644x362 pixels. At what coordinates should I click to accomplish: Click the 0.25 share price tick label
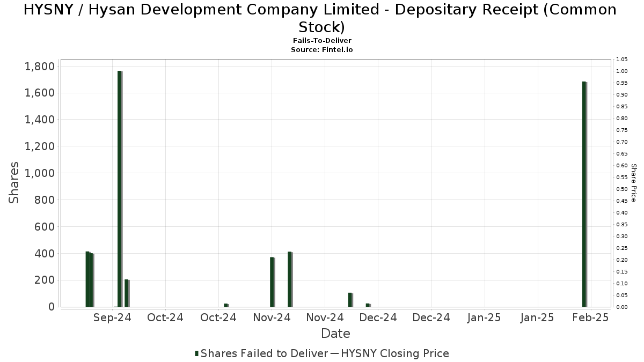click(x=622, y=248)
